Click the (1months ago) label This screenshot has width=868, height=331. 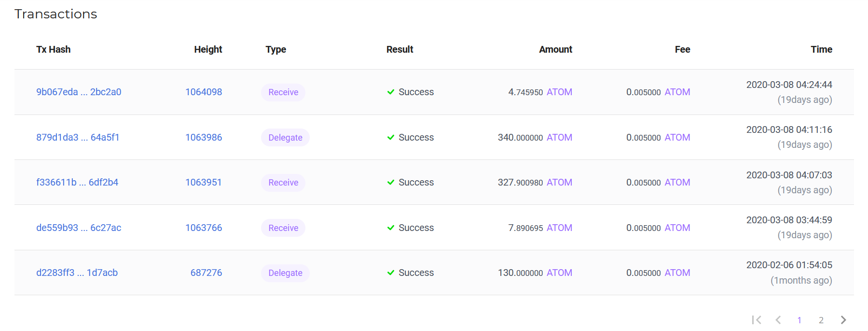coord(801,280)
